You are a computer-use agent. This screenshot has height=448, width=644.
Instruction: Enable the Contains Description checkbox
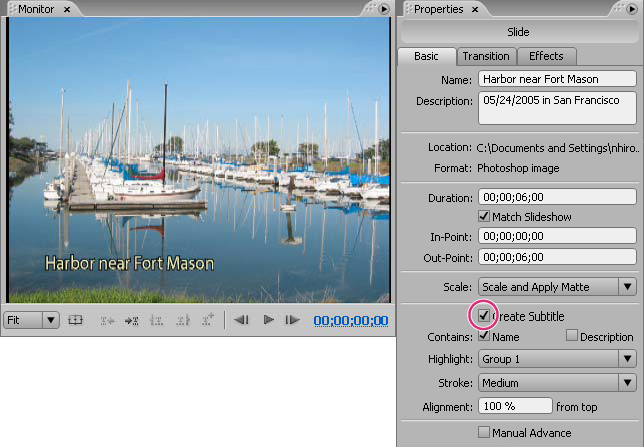pos(571,335)
